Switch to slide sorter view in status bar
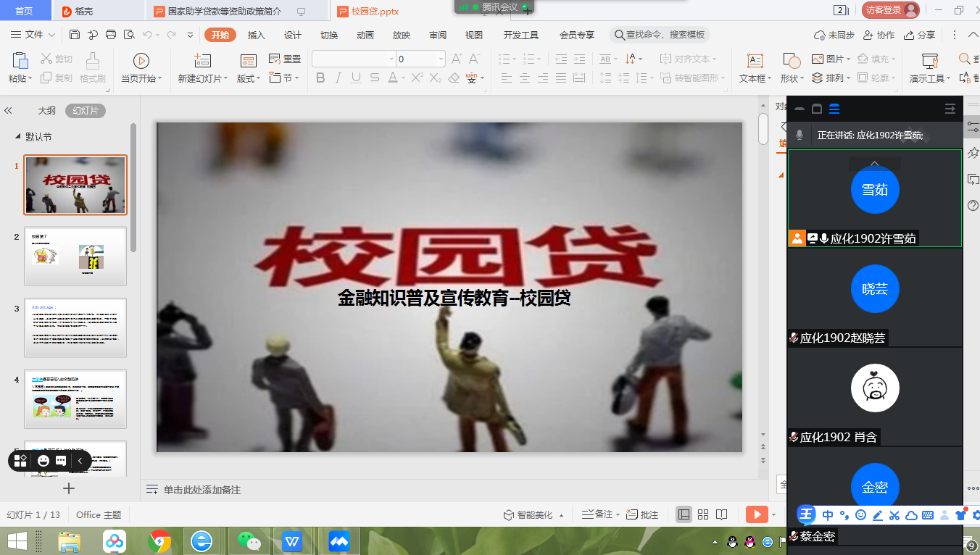Image resolution: width=980 pixels, height=555 pixels. pyautogui.click(x=702, y=514)
